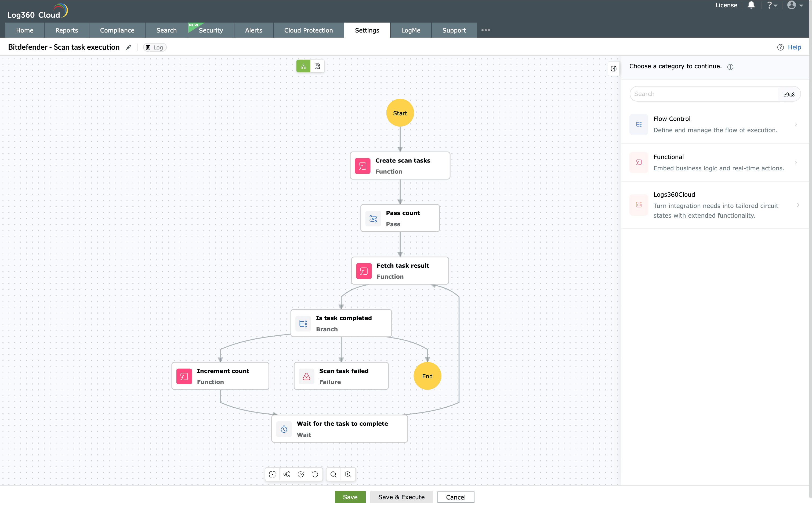Viewport: 812px width, 510px height.
Task: Click the Logs360Cloud category icon
Action: coord(639,205)
